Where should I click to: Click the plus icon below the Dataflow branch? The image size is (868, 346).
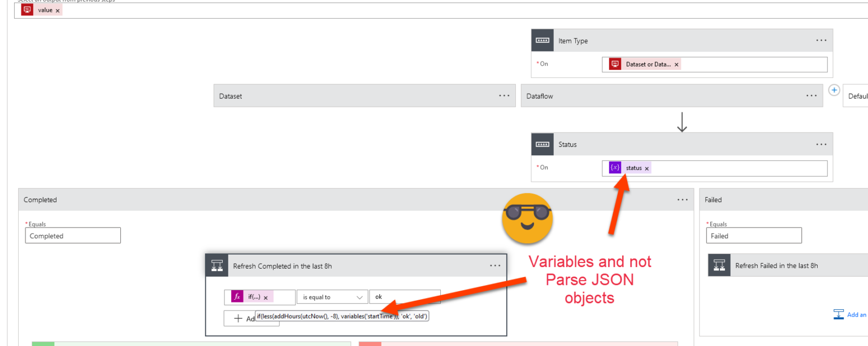(834, 89)
